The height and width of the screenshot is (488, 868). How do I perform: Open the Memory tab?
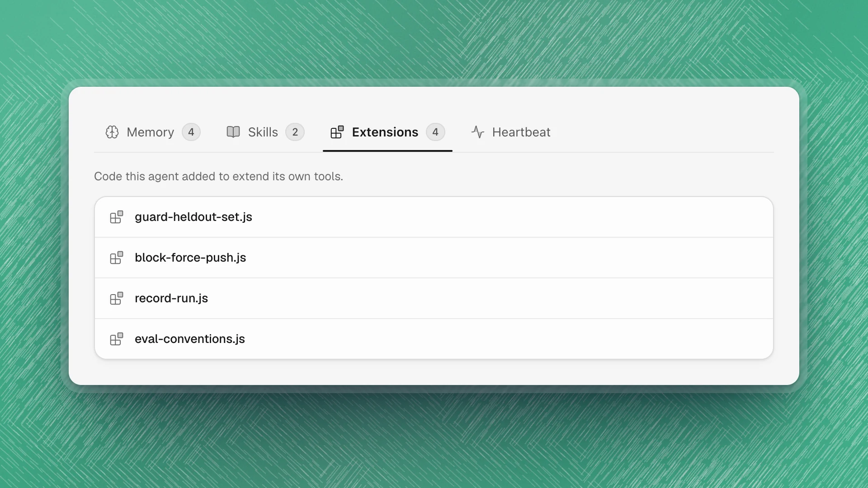point(152,132)
